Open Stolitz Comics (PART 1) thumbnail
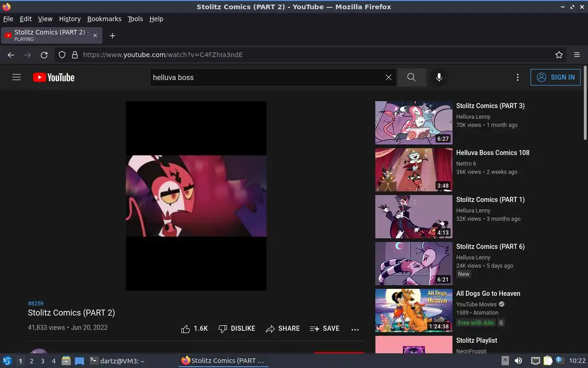The image size is (588, 368). coord(414,217)
